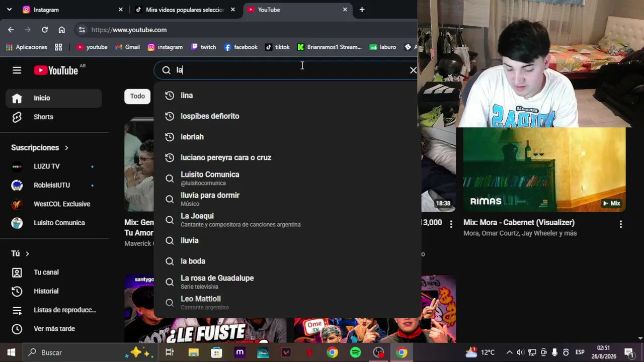Open the RobleisIUTU channel subscription

tap(54, 185)
